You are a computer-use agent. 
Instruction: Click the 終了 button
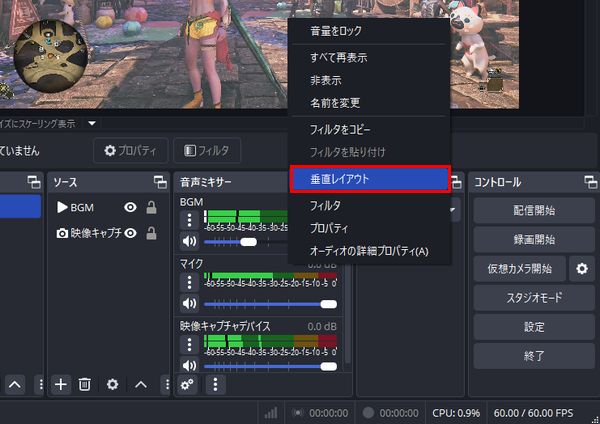(534, 356)
